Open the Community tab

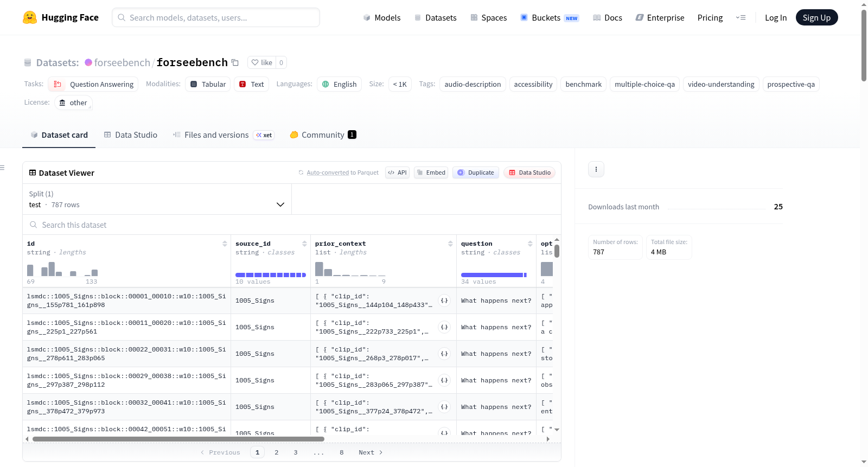(323, 135)
